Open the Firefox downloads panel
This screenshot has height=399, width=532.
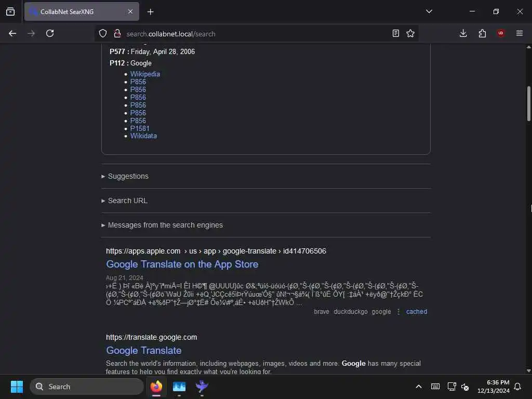point(463,33)
